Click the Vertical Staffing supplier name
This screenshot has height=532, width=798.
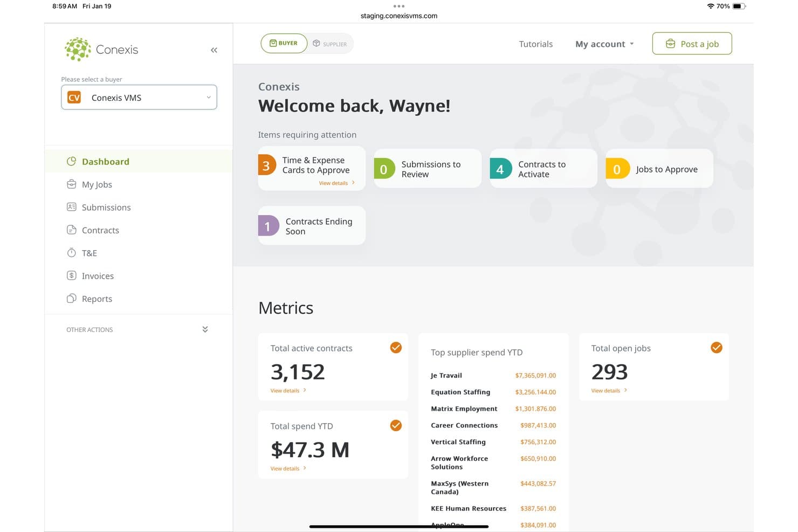pyautogui.click(x=458, y=442)
